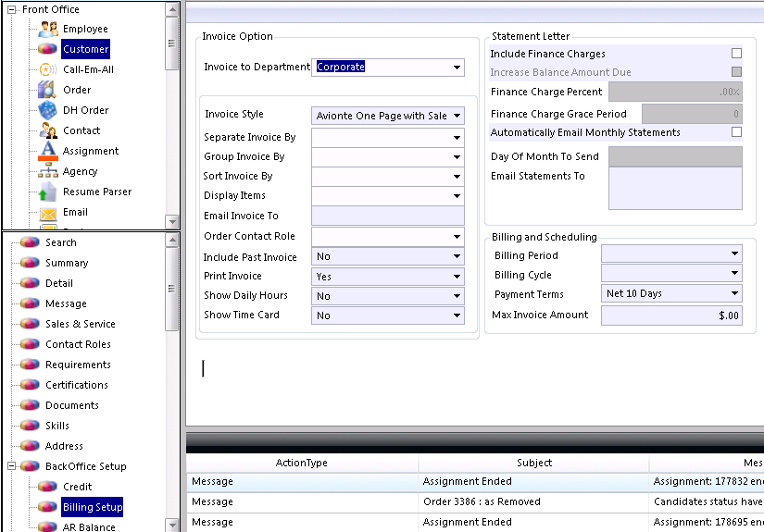
Task: Click the Email envelope icon
Action: (x=48, y=213)
